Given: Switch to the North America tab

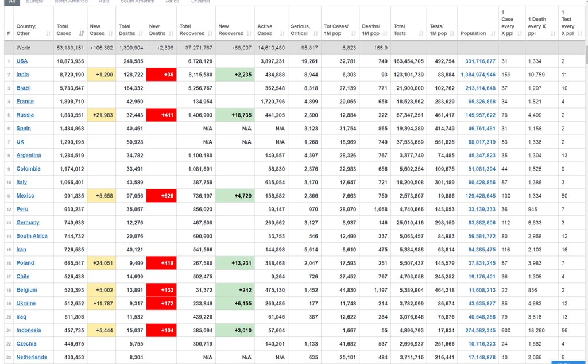Looking at the screenshot, I should [71, 2].
